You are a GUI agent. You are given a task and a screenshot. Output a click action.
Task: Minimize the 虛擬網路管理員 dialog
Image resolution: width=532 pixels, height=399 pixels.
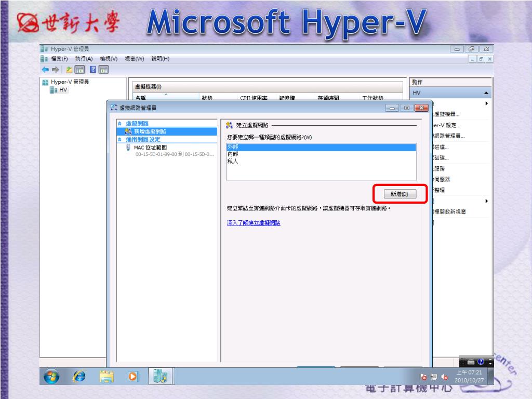coord(392,108)
